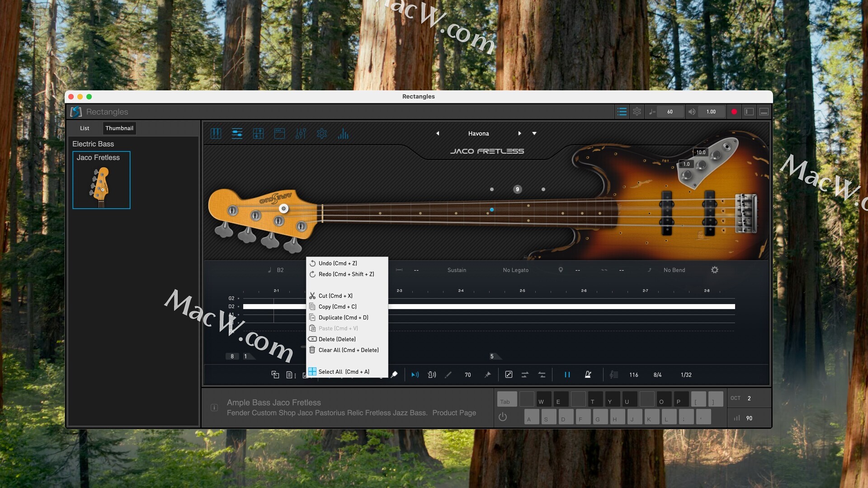Open the horizontal sliders panel icon
This screenshot has height=488, width=868.
pyautogui.click(x=237, y=133)
